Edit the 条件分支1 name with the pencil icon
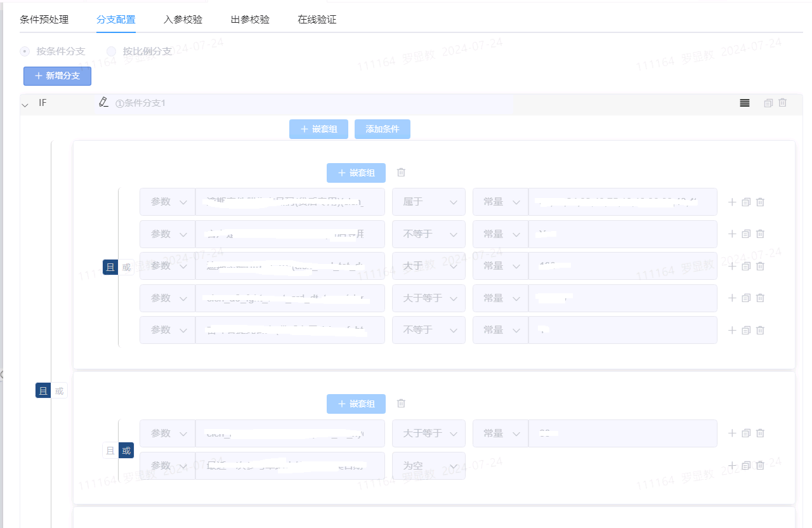The width and height of the screenshot is (812, 528). pos(104,102)
